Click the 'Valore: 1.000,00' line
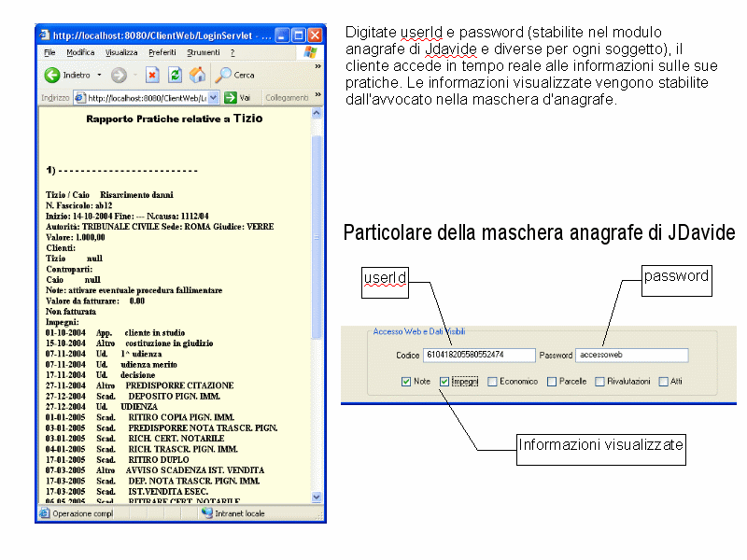The width and height of the screenshot is (747, 560). [76, 237]
